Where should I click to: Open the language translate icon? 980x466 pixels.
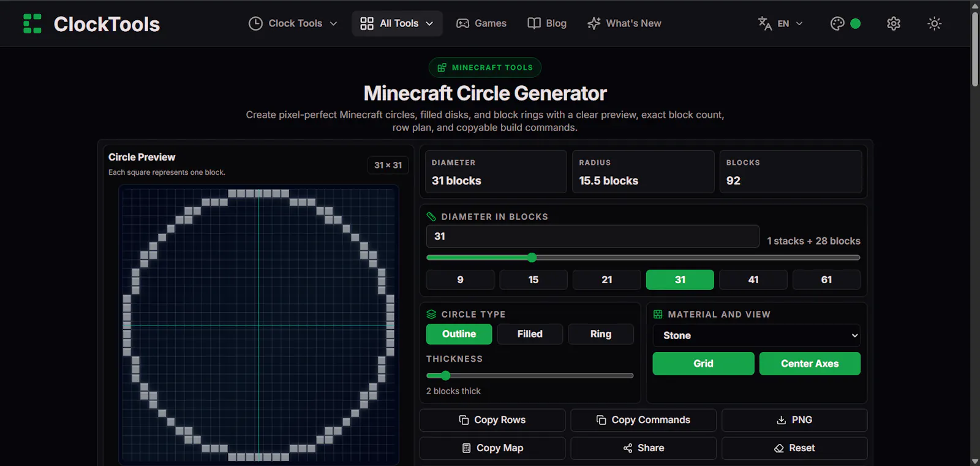[764, 23]
